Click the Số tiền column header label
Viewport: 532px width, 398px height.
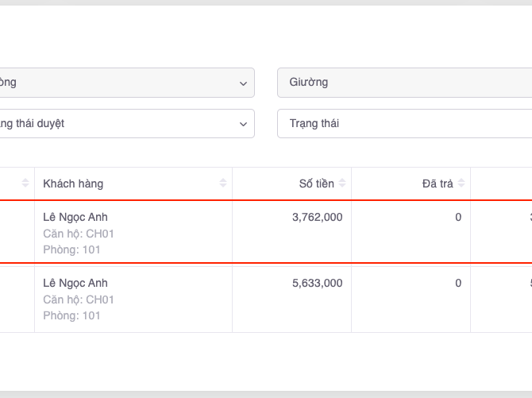316,184
